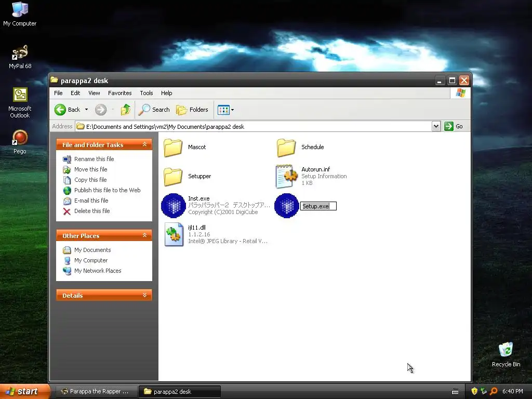Open the Edit menu
This screenshot has height=399, width=532.
[x=75, y=93]
